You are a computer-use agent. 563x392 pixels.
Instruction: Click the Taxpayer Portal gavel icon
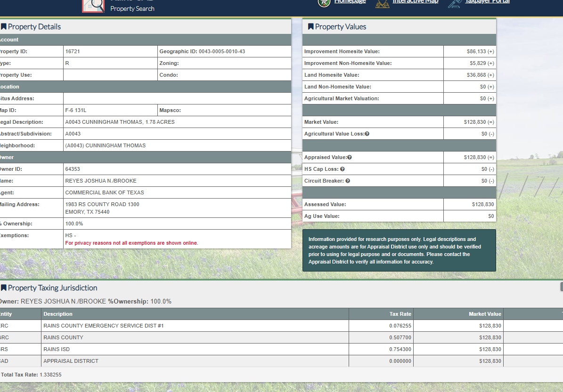[455, 3]
